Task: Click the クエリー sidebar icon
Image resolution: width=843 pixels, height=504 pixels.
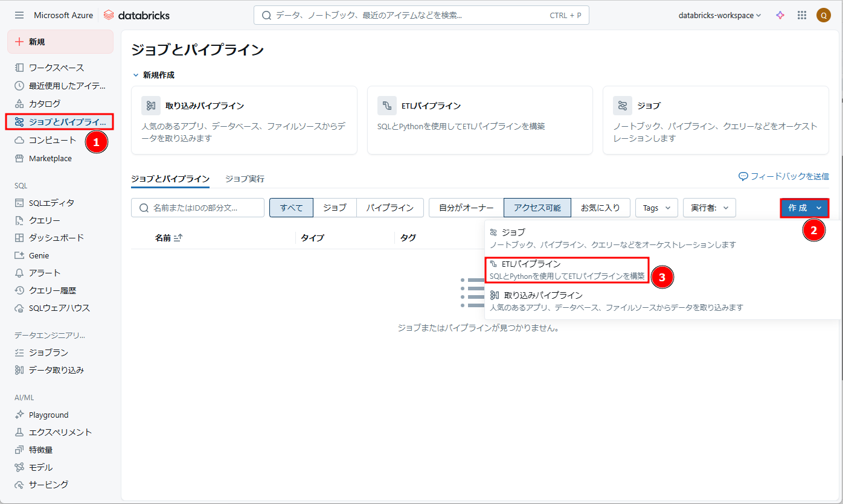Action: 19,220
